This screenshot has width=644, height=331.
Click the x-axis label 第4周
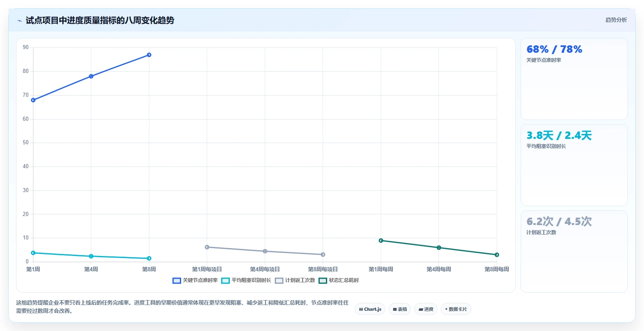91,269
